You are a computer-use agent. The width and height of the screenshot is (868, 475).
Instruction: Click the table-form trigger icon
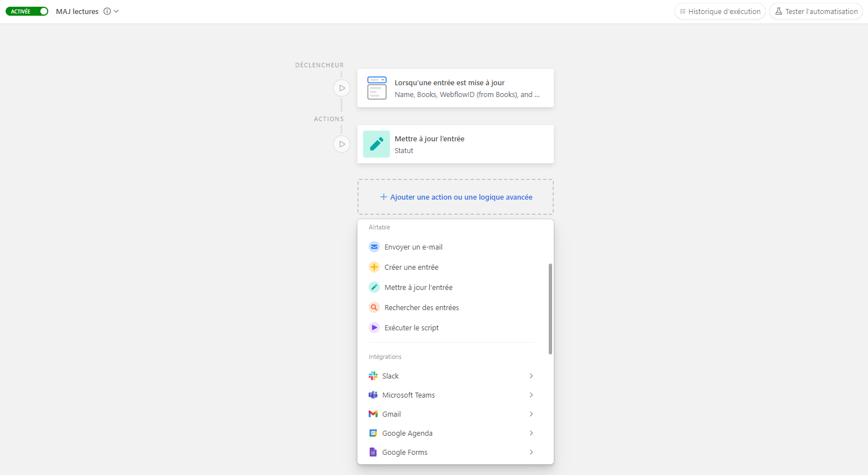376,88
